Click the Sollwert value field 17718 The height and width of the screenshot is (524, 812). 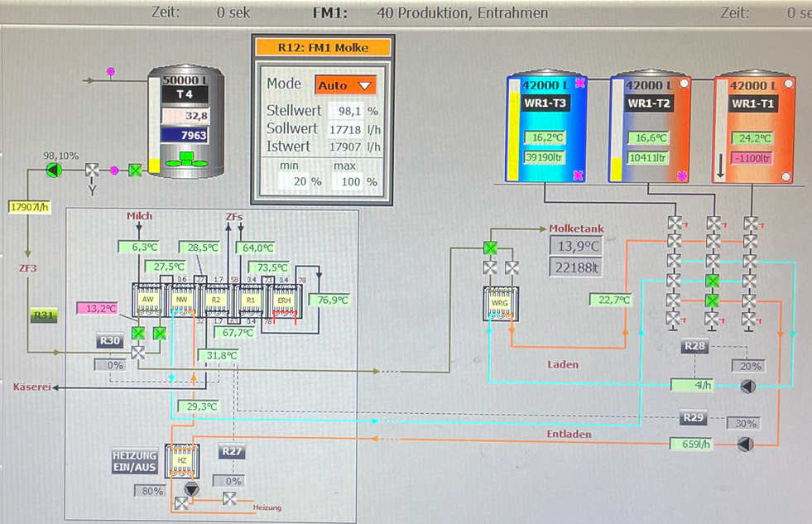click(345, 129)
